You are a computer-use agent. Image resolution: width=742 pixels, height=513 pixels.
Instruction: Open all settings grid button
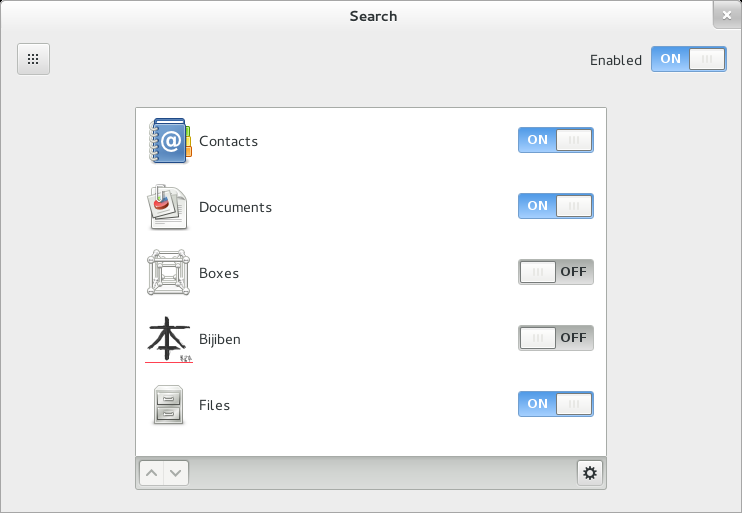pyautogui.click(x=33, y=59)
